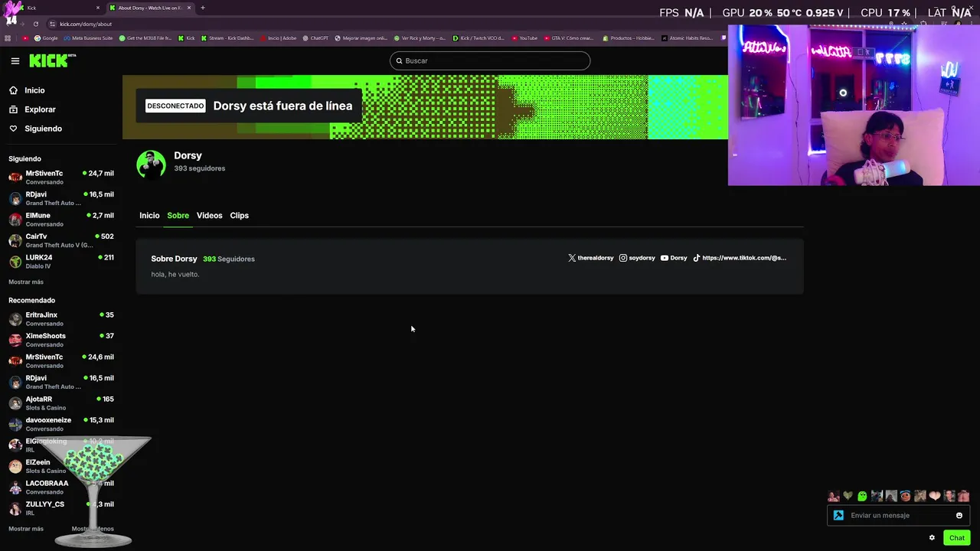Open MrStivenTc under Recomendado
This screenshot has width=980, height=551.
point(61,361)
